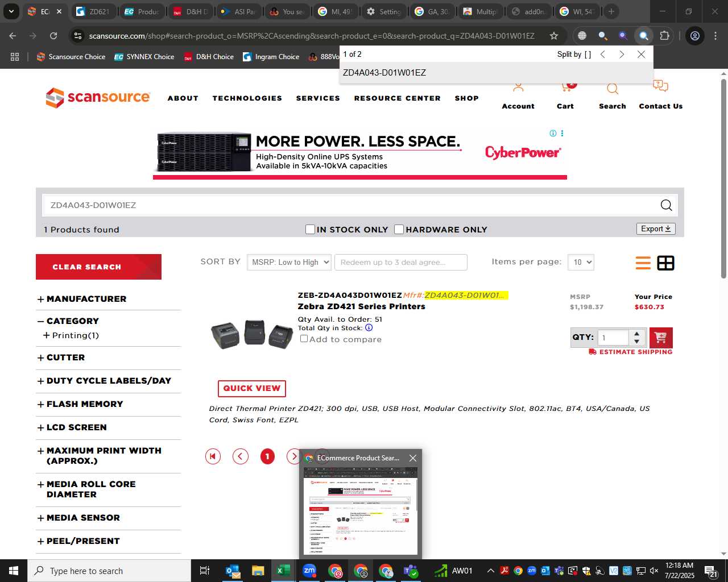
Task: Switch to the Settings browser tab
Action: click(384, 11)
